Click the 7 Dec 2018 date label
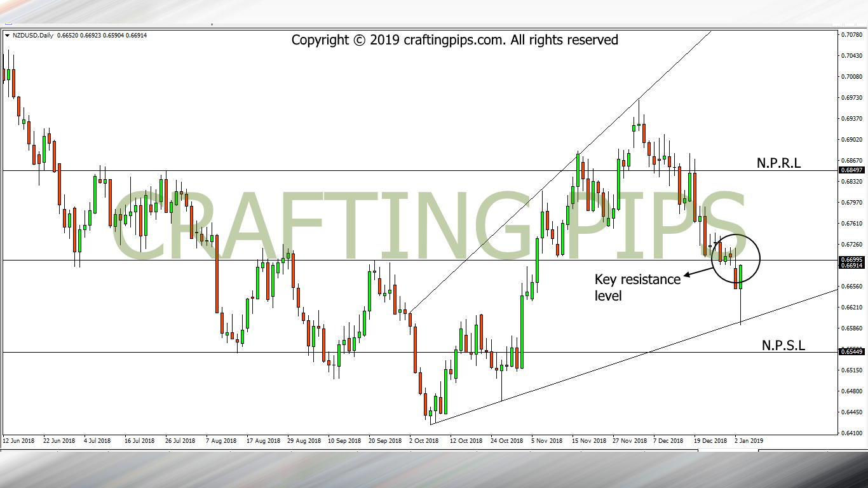Viewport: 868px width, 488px height. [x=668, y=440]
